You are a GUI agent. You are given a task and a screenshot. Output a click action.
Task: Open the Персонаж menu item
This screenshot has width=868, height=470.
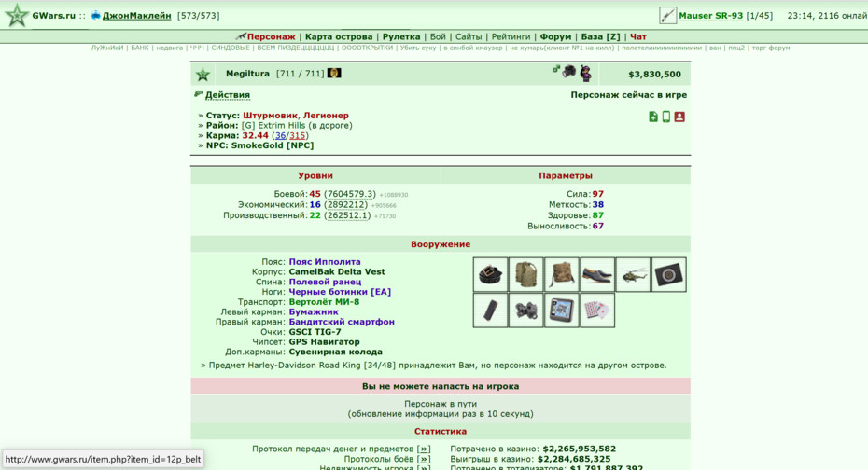(272, 36)
